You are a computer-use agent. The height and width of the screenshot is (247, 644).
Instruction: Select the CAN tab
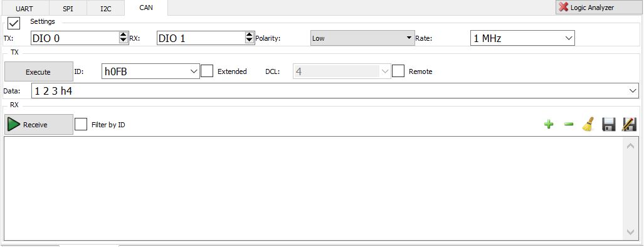pos(146,8)
